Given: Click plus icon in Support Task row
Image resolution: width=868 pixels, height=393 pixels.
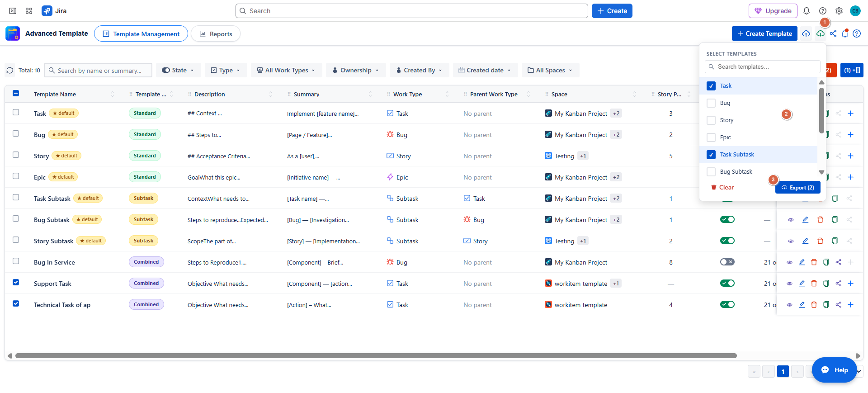Looking at the screenshot, I should click(850, 284).
